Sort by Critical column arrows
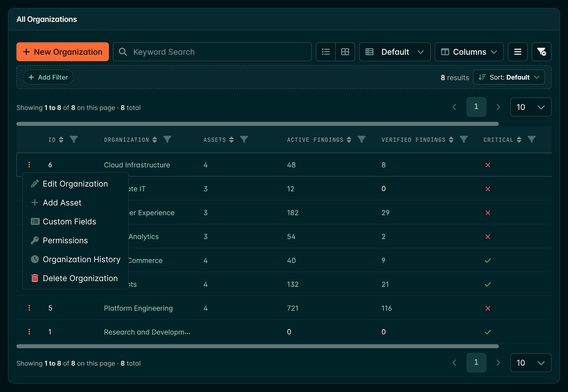 [519, 140]
